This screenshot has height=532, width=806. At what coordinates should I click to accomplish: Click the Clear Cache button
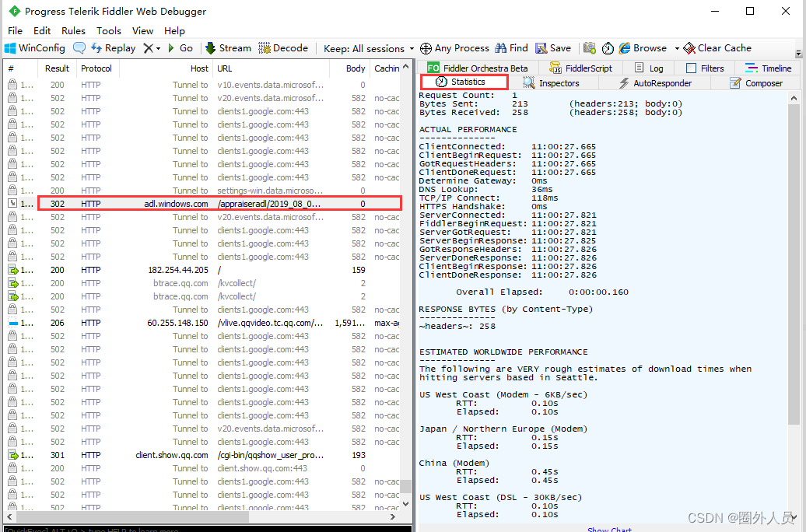(x=717, y=48)
